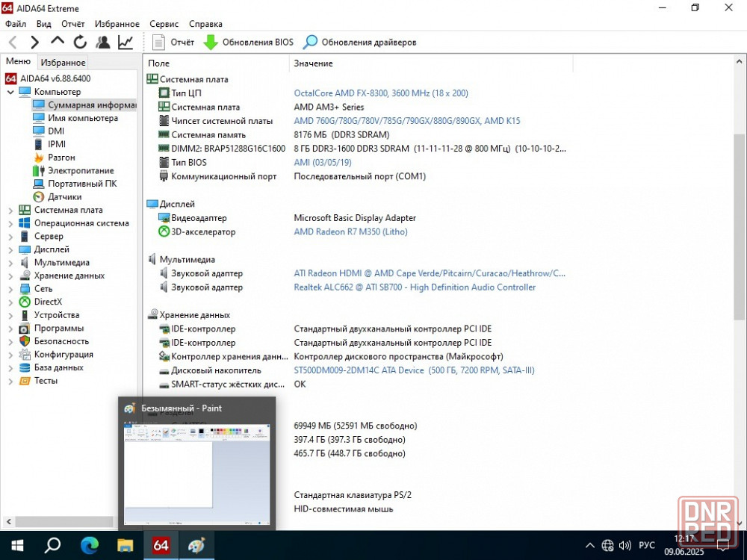The height and width of the screenshot is (560, 747).
Task: Open the Избранное menu in the menu bar
Action: tap(117, 24)
